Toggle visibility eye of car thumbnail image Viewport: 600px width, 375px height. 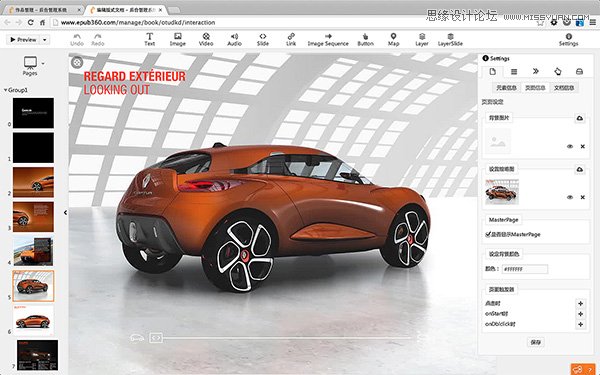coord(570,197)
